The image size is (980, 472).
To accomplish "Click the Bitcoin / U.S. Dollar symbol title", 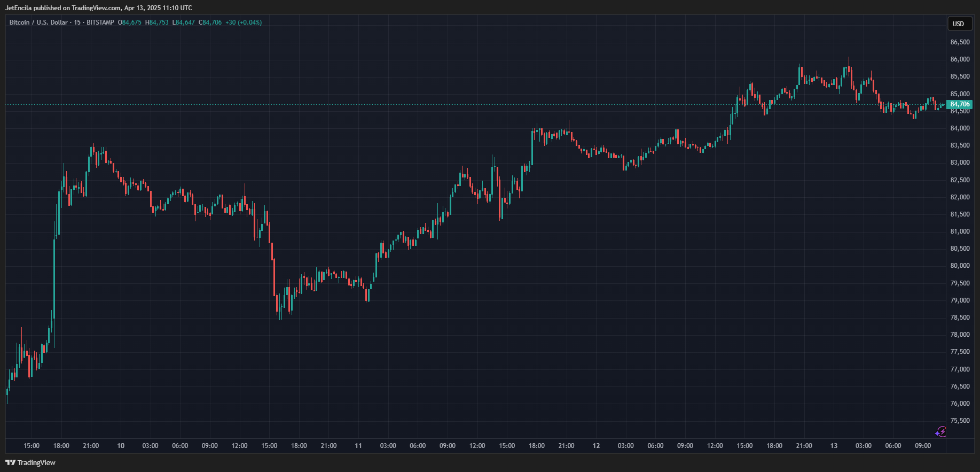I will (38, 22).
